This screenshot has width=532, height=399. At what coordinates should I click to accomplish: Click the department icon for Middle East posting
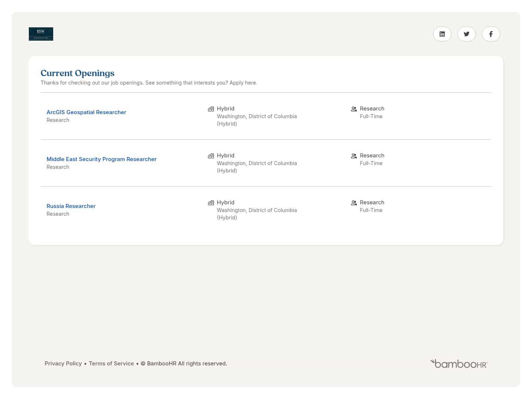tap(354, 156)
